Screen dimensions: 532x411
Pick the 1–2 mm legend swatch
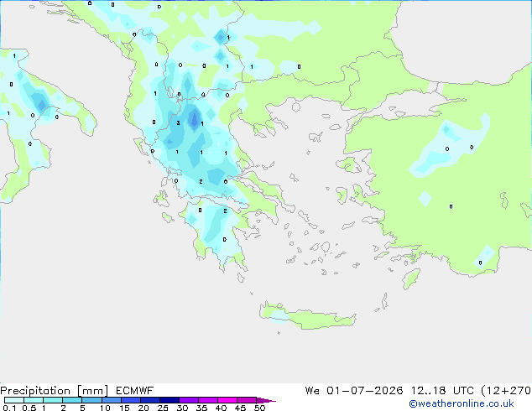[x=53, y=400]
